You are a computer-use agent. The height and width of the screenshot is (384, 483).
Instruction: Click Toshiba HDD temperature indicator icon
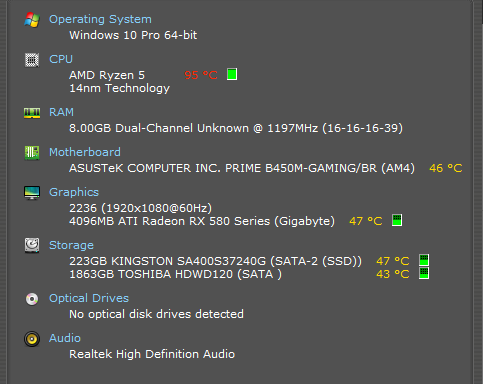424,273
